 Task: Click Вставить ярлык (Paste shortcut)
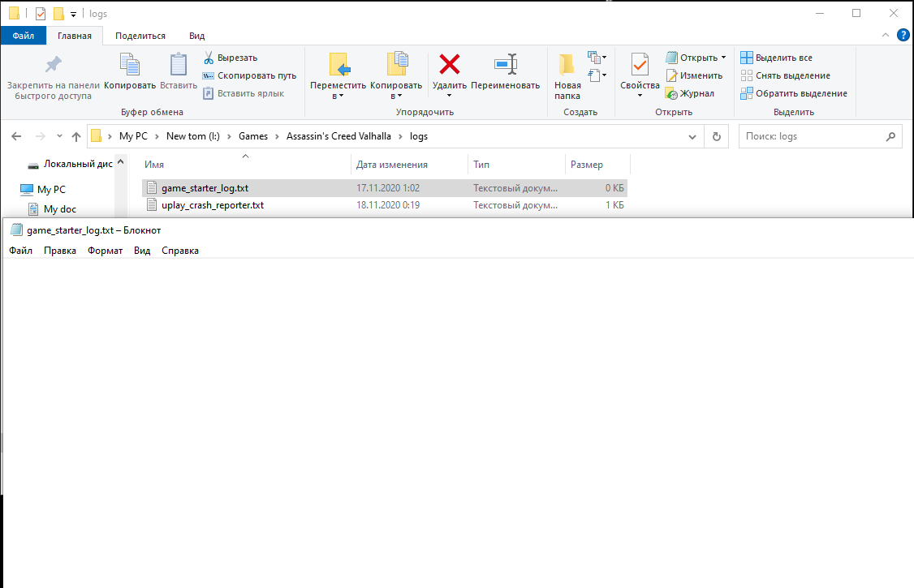point(244,93)
